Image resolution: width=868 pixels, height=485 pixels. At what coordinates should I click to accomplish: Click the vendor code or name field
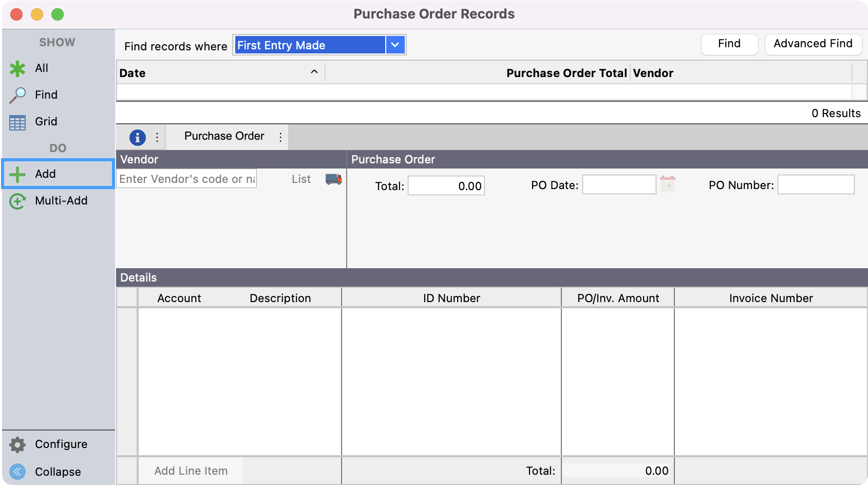tap(187, 179)
